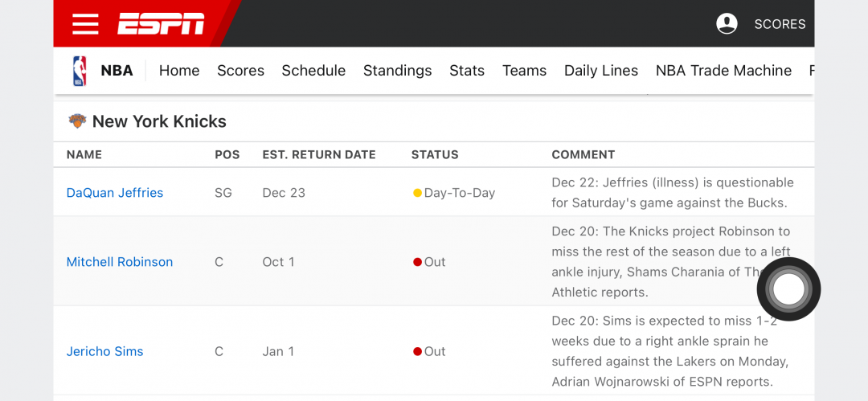Open the hamburger menu icon
868x401 pixels.
[x=85, y=24]
